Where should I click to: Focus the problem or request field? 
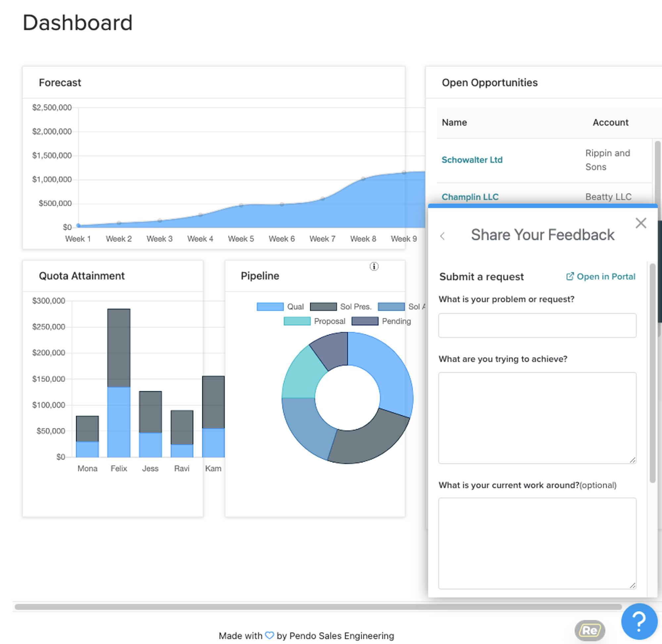pyautogui.click(x=537, y=325)
